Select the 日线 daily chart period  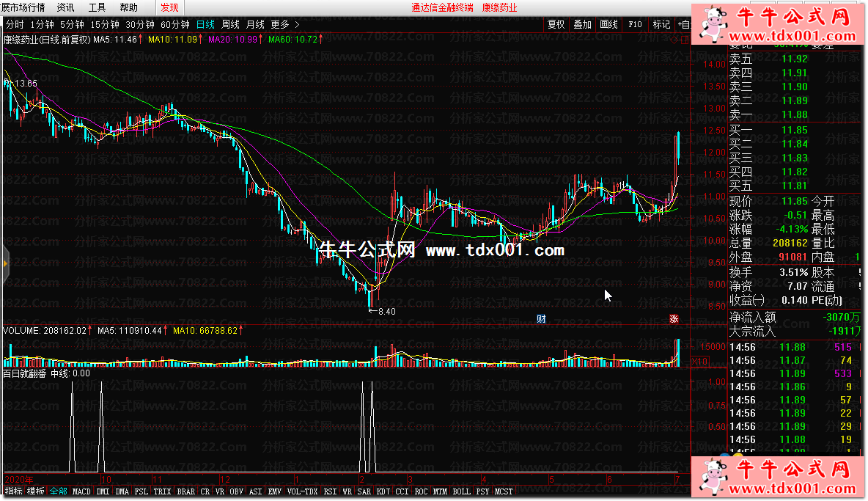[205, 24]
